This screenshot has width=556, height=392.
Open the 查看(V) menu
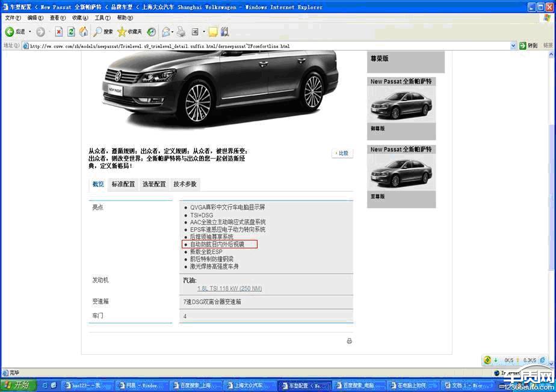click(57, 17)
